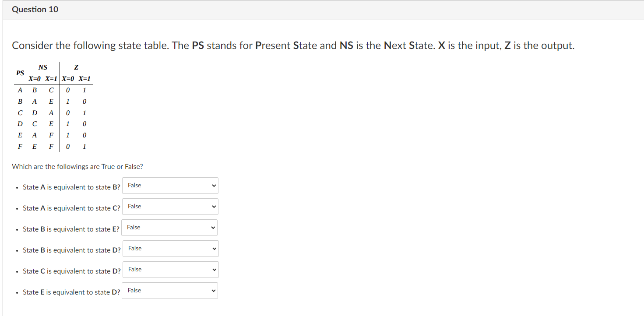Open the dropdown for State E equivalent to D
Viewport: 644px width, 316px height.
click(x=170, y=290)
